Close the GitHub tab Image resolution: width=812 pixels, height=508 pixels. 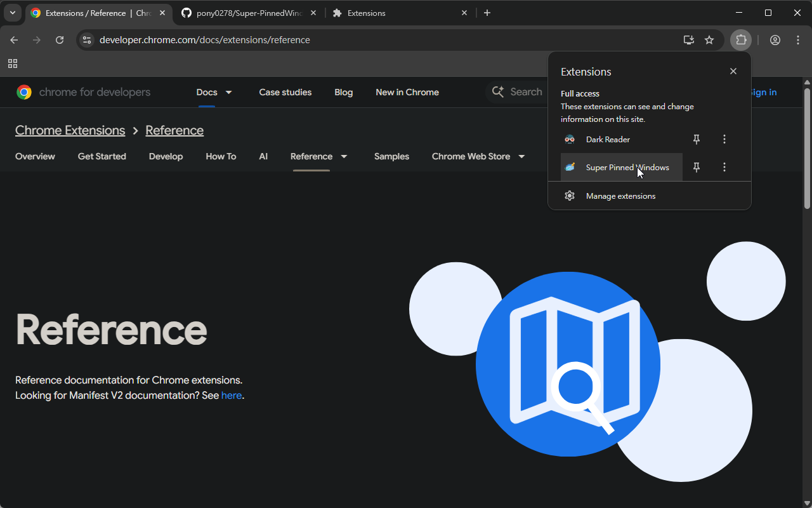pyautogui.click(x=313, y=13)
